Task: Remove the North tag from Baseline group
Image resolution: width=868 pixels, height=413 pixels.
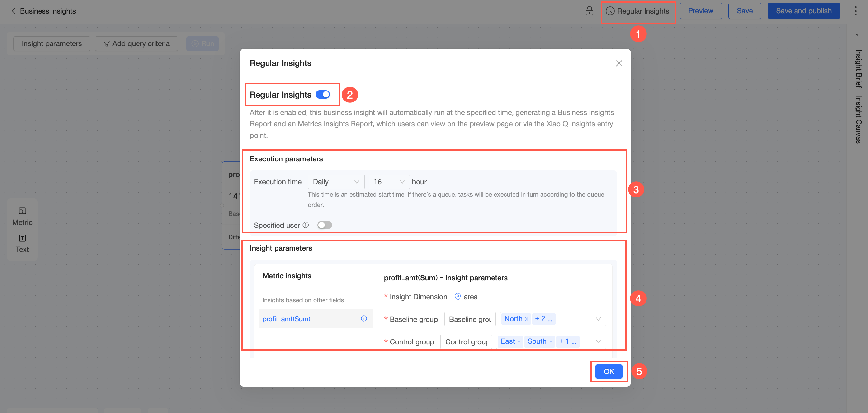Action: tap(527, 319)
